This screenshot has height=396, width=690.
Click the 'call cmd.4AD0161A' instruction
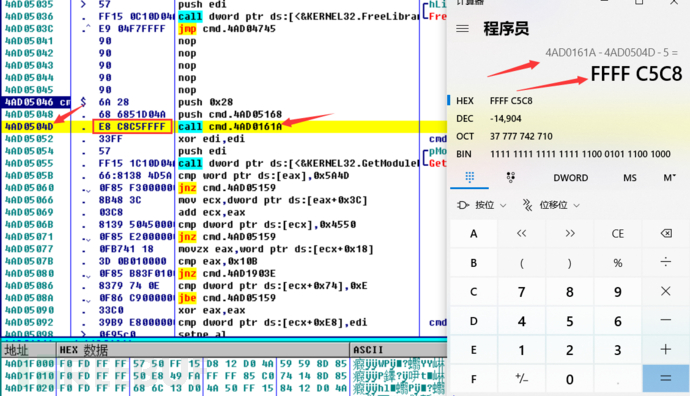tap(230, 127)
